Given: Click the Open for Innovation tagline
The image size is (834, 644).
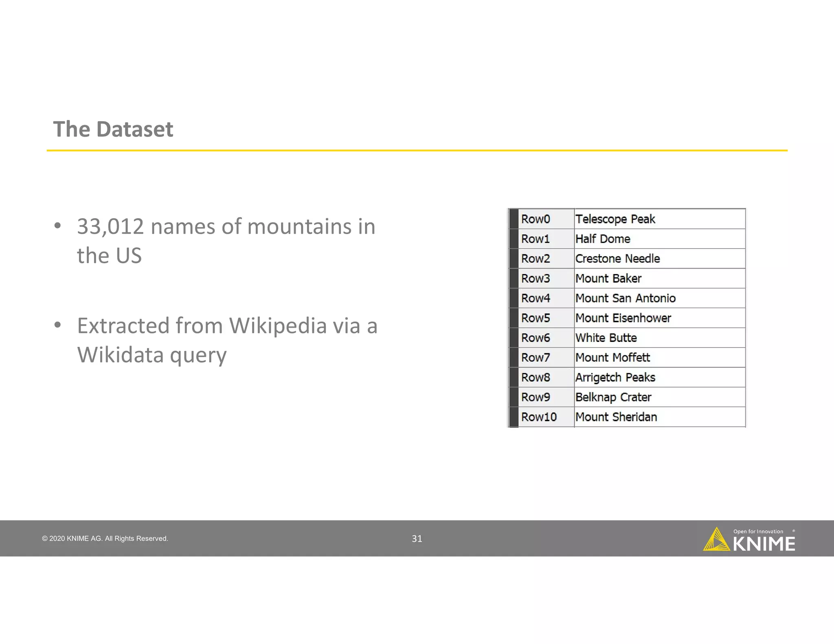Looking at the screenshot, I should pyautogui.click(x=758, y=531).
